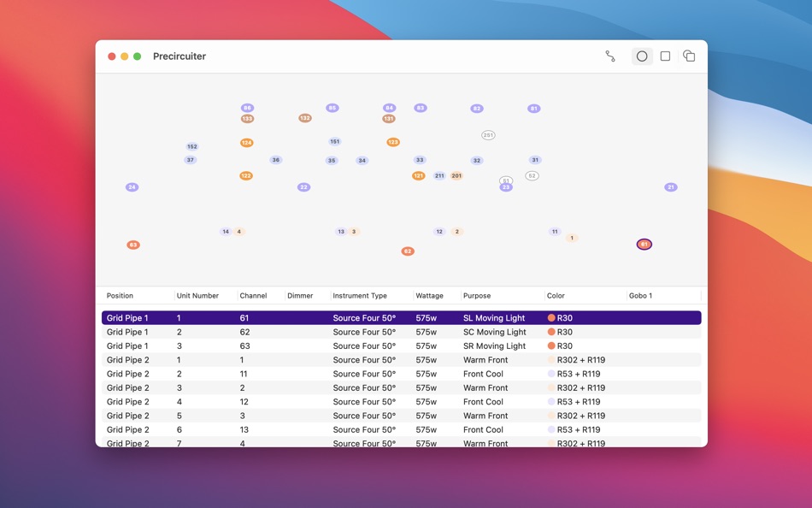Image resolution: width=812 pixels, height=508 pixels.
Task: Select the SC Moving Light row
Action: click(402, 332)
